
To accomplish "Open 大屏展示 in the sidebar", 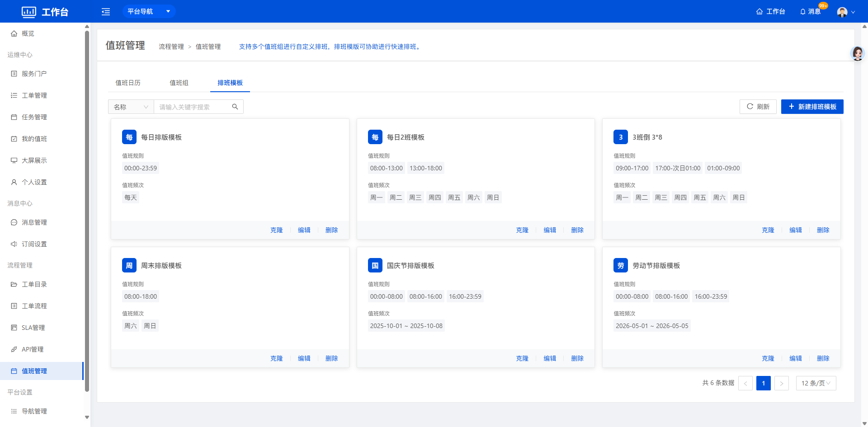I will (x=34, y=160).
